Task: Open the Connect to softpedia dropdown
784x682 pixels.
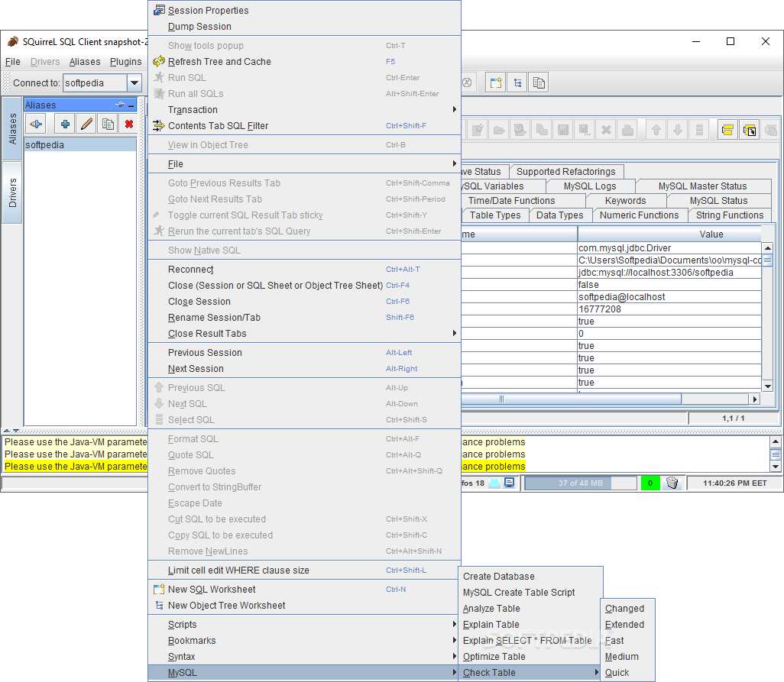Action: [134, 83]
